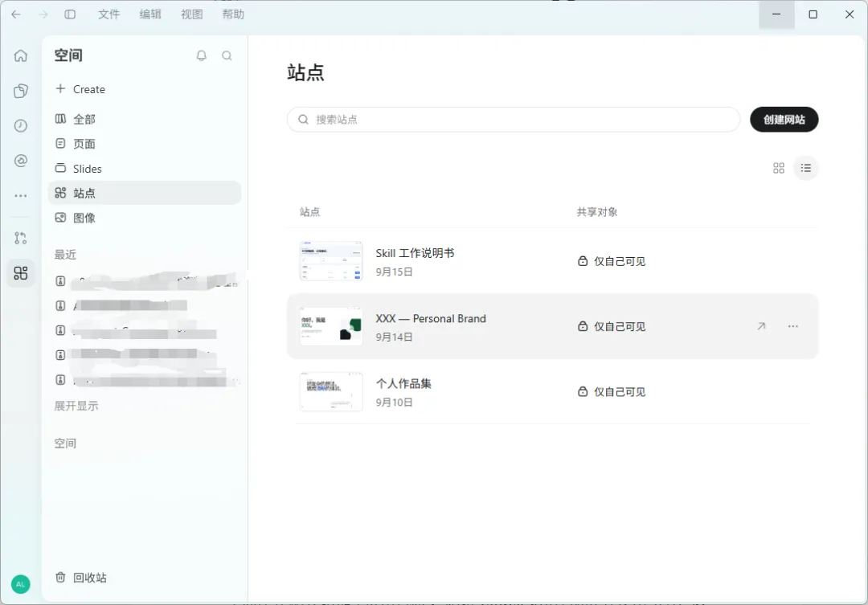Open XXX — Personal Brand title

coord(431,319)
